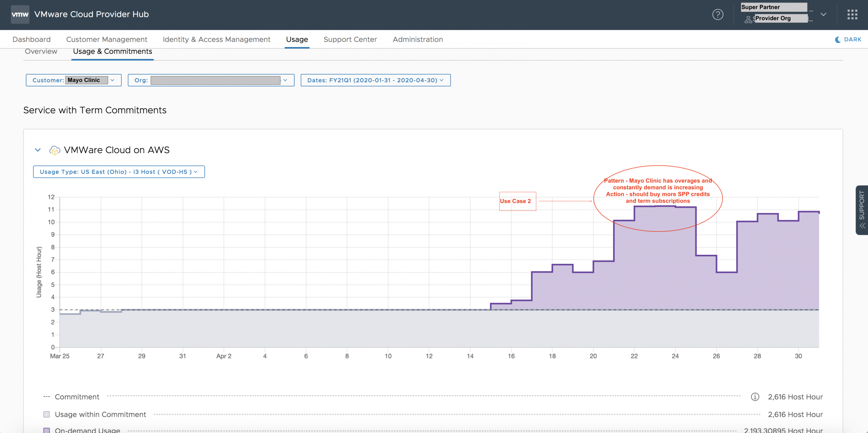Open the Usage Type US East dropdown

119,172
